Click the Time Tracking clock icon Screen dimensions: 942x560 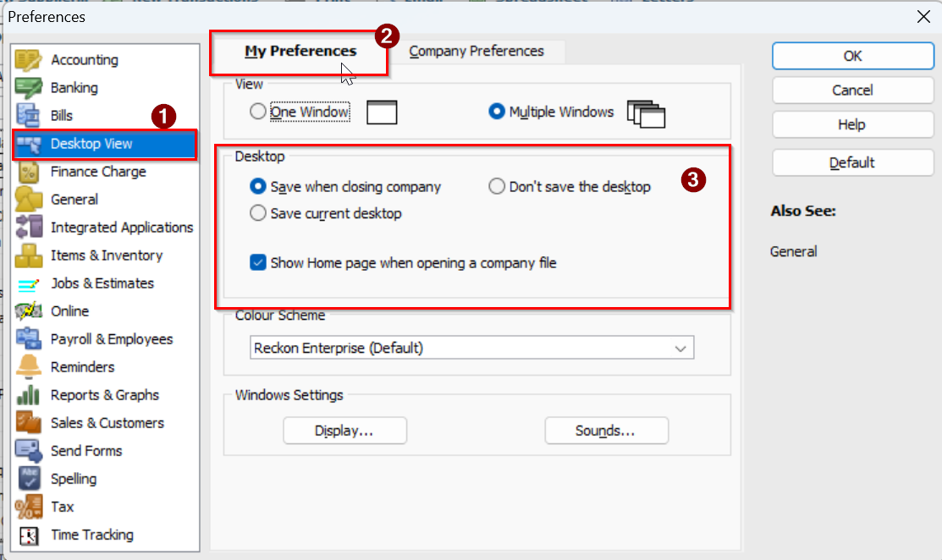[28, 535]
